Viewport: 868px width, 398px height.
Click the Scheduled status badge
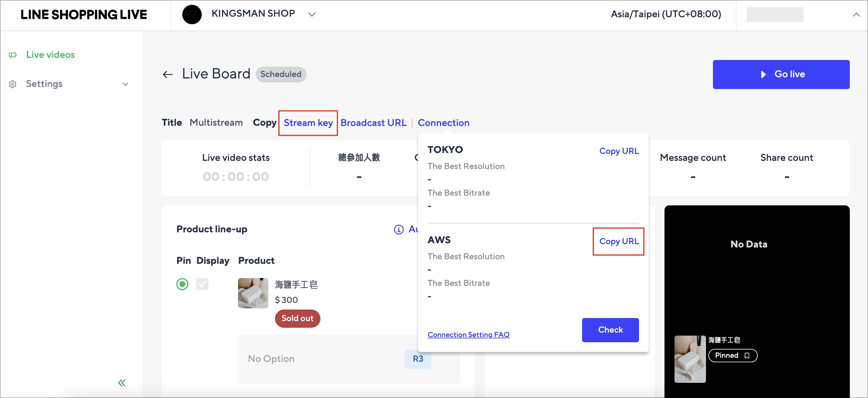pyautogui.click(x=281, y=75)
